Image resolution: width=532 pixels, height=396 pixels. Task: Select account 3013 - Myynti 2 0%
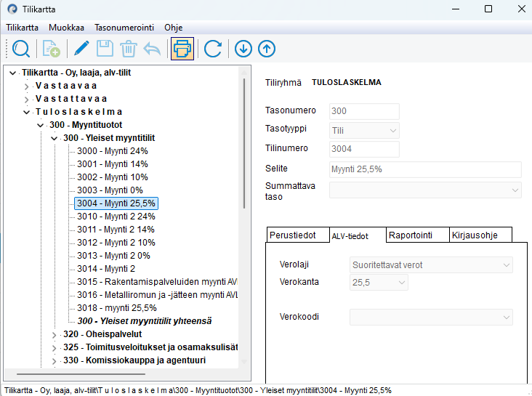113,256
